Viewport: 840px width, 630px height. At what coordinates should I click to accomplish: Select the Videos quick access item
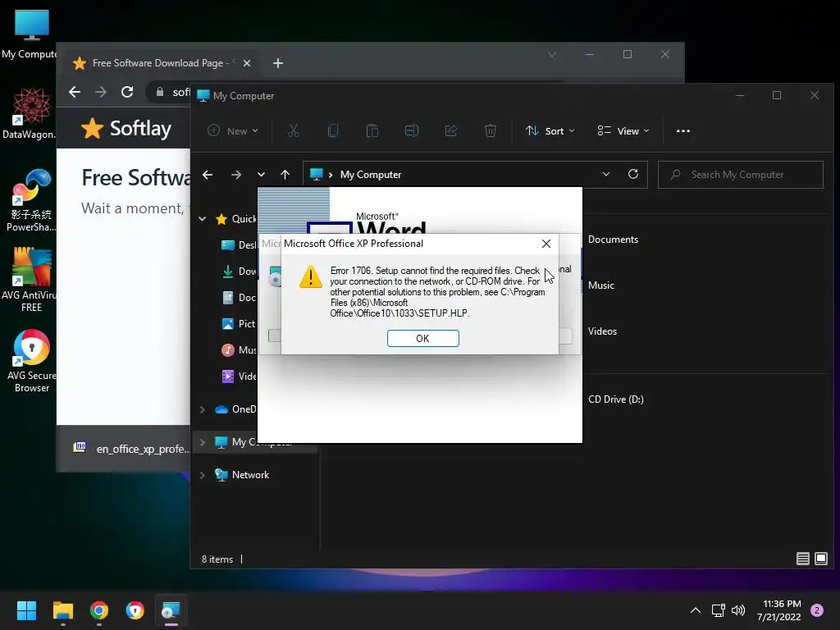tap(239, 376)
